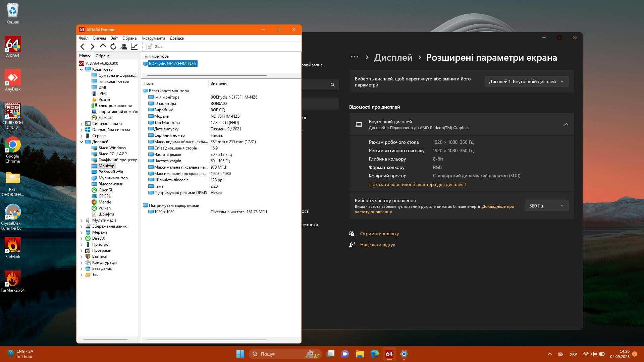This screenshot has width=644, height=362.
Task: Click the Windows Start button on taskbar
Action: tap(240, 354)
